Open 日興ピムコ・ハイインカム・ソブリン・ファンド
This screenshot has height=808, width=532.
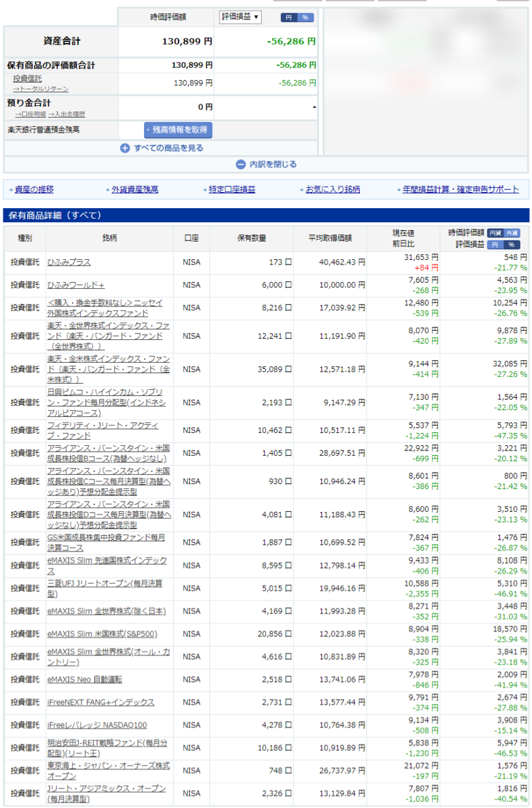tap(106, 403)
